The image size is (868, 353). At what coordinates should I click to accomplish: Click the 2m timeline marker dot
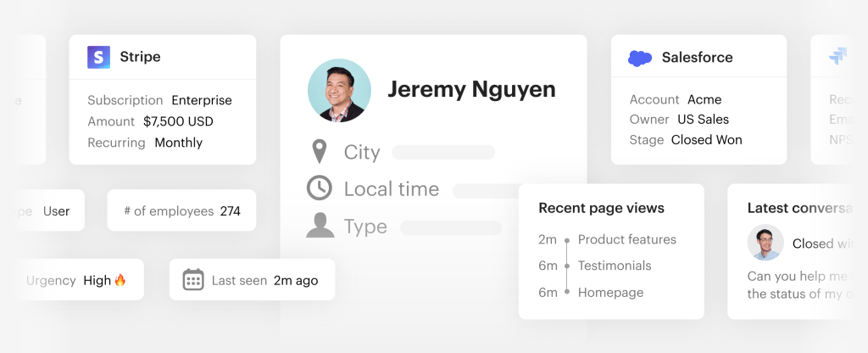point(567,240)
